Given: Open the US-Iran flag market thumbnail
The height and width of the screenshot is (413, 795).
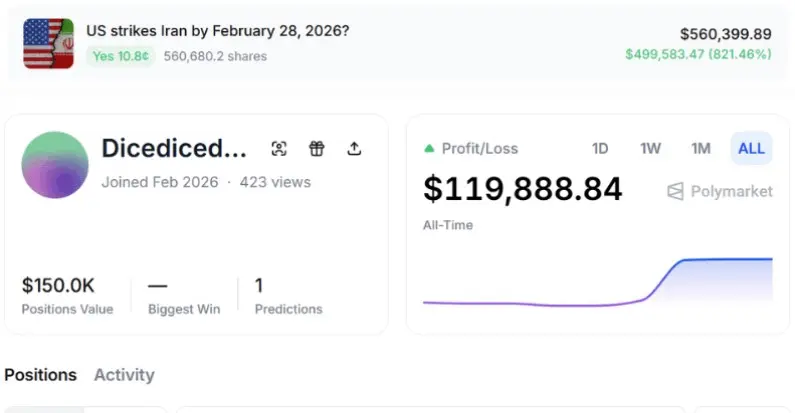Looking at the screenshot, I should click(49, 43).
